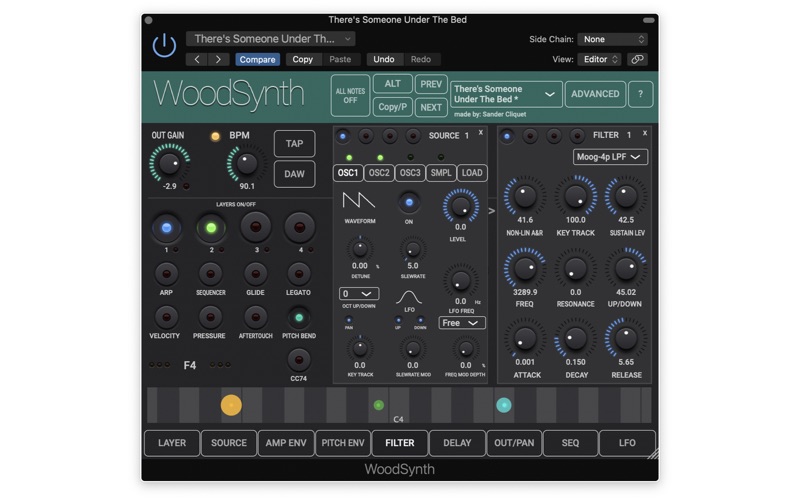800x500 pixels.
Task: Open the Oct Up/Down dropdown
Action: pos(359,294)
